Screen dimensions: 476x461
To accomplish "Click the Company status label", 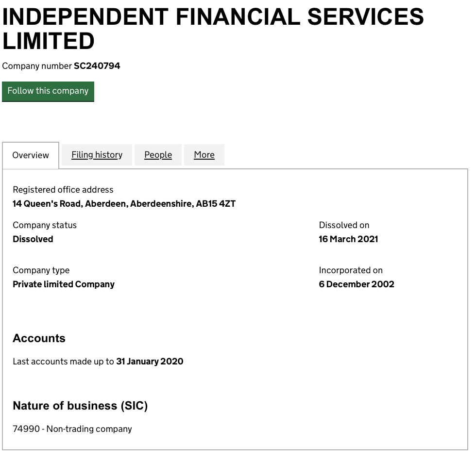I will pyautogui.click(x=45, y=225).
